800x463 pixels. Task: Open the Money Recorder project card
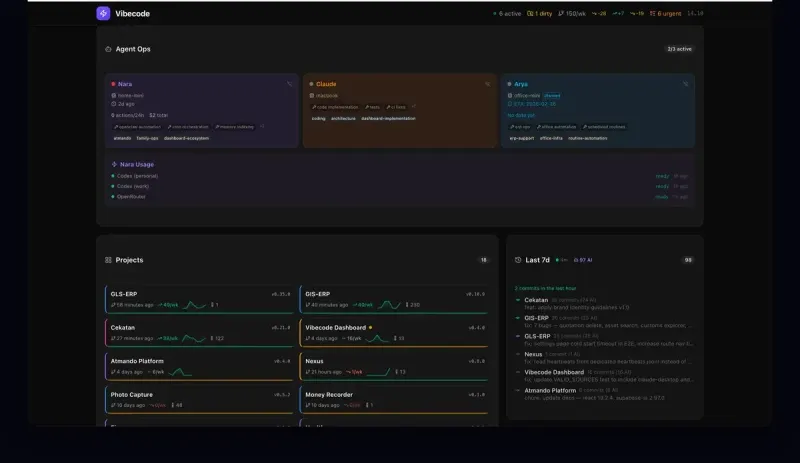click(x=394, y=400)
